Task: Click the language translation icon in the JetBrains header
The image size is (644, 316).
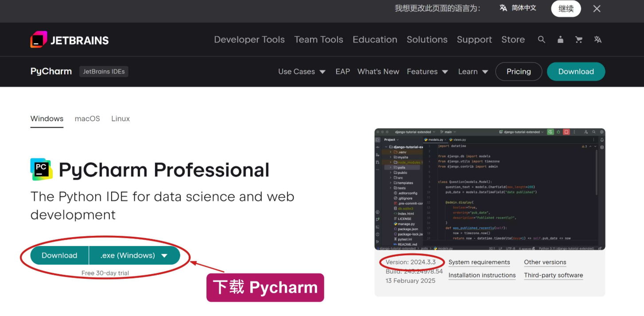Action: [597, 40]
